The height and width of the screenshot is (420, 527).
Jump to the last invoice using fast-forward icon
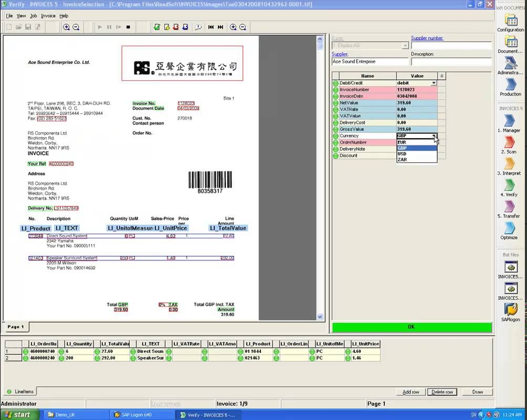point(220,27)
